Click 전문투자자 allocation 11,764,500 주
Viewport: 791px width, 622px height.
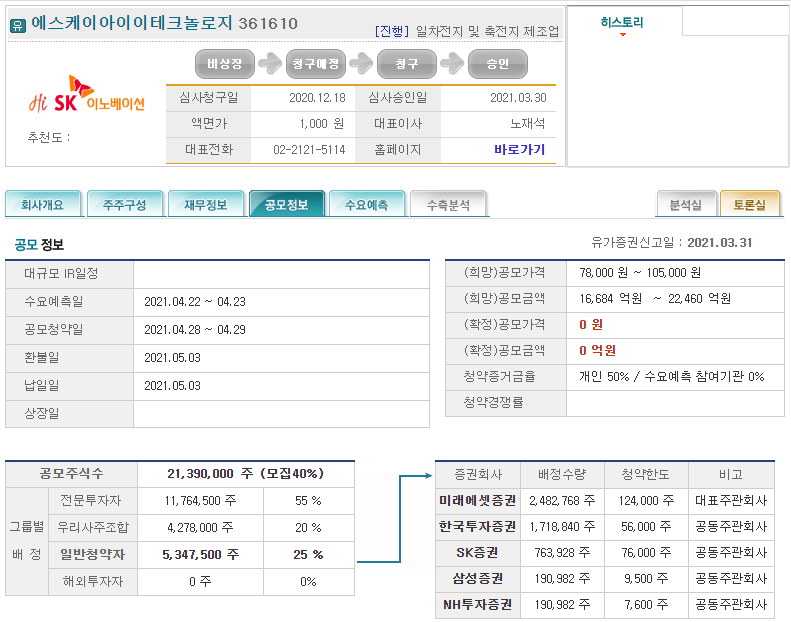coord(200,501)
